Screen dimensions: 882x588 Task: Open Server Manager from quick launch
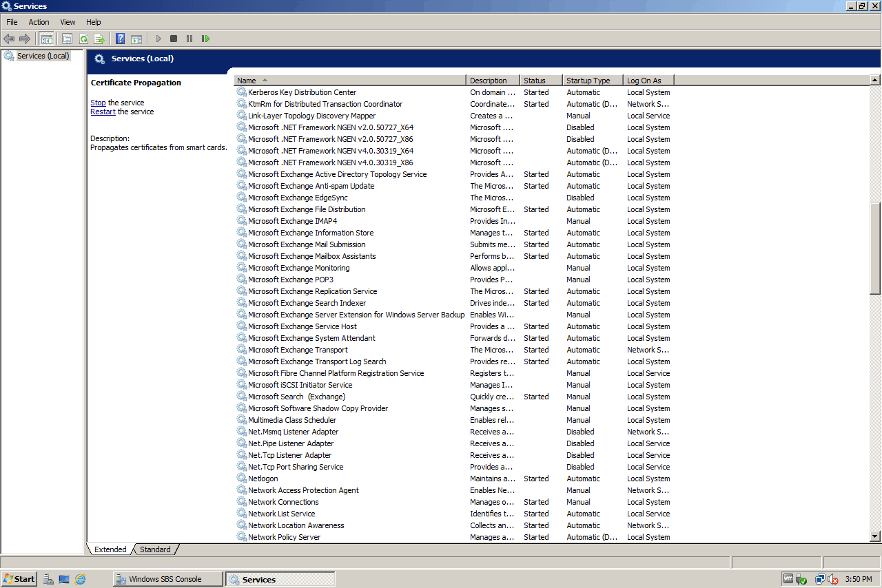click(48, 580)
